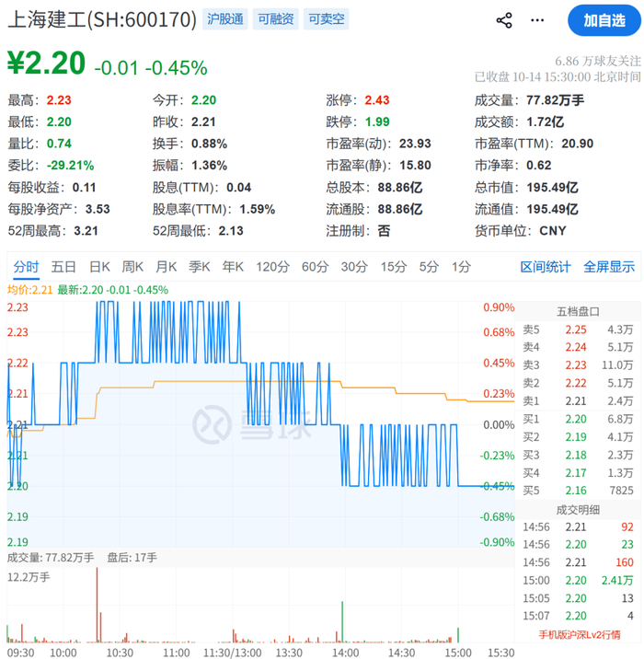
Task: Switch to the 60分 chart tab
Action: click(315, 267)
